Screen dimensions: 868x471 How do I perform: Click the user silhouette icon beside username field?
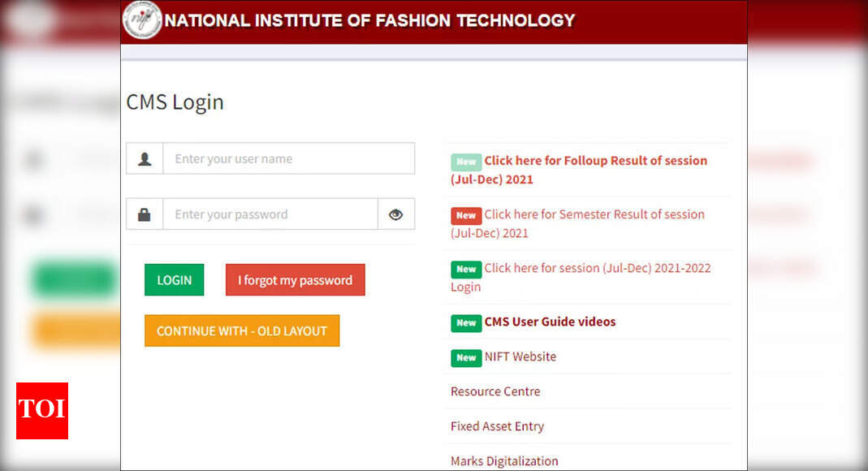pos(145,158)
